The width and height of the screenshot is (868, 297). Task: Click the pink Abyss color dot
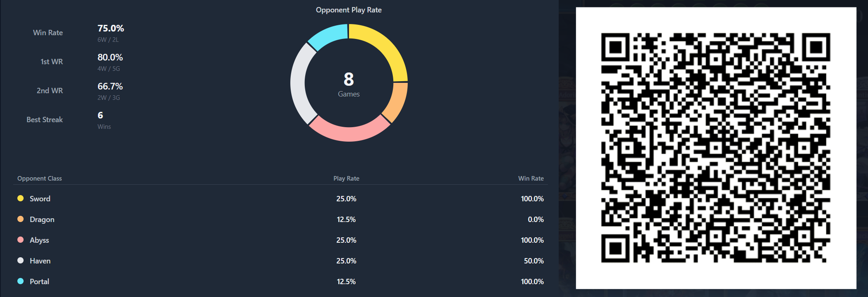point(20,240)
